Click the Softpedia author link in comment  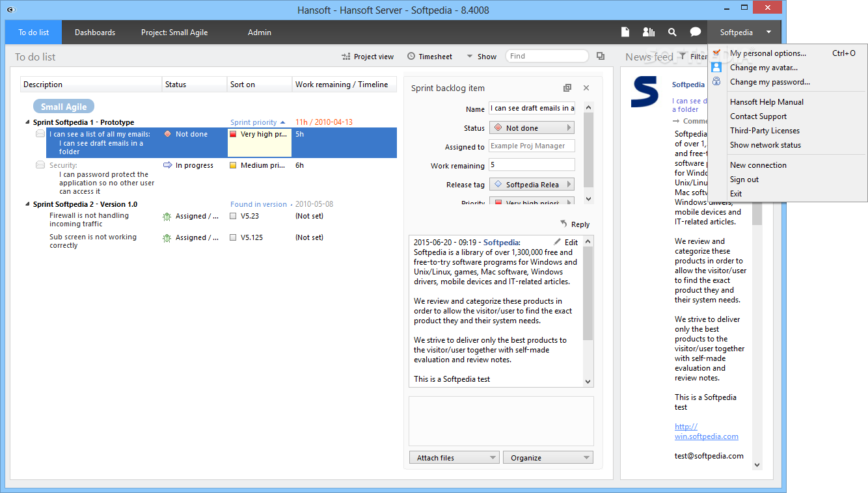[501, 242]
